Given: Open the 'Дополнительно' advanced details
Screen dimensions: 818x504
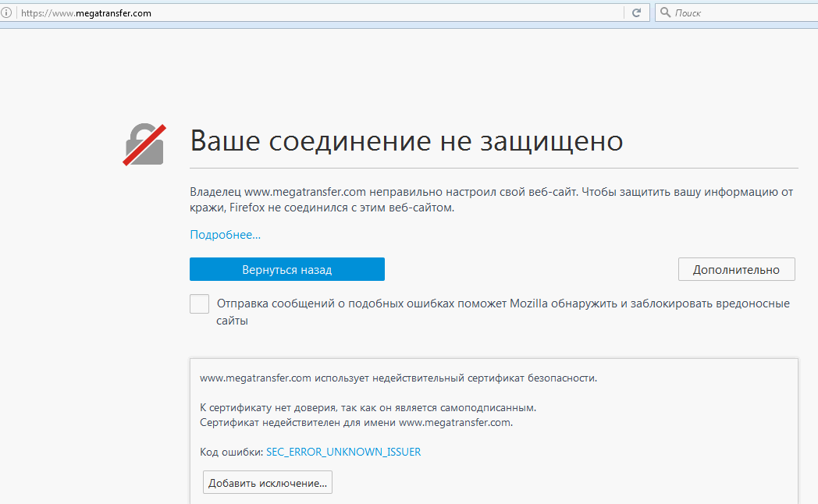Looking at the screenshot, I should [736, 269].
